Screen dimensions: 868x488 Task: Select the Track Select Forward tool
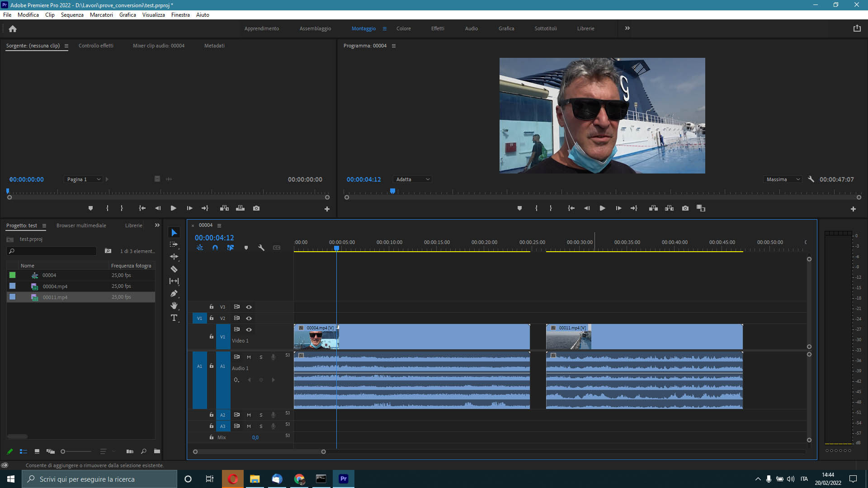coord(174,244)
